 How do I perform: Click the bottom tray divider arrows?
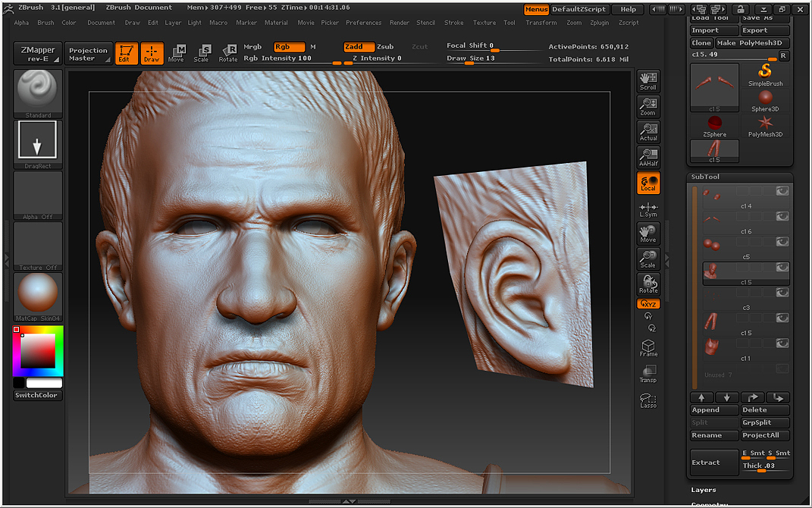(349, 501)
